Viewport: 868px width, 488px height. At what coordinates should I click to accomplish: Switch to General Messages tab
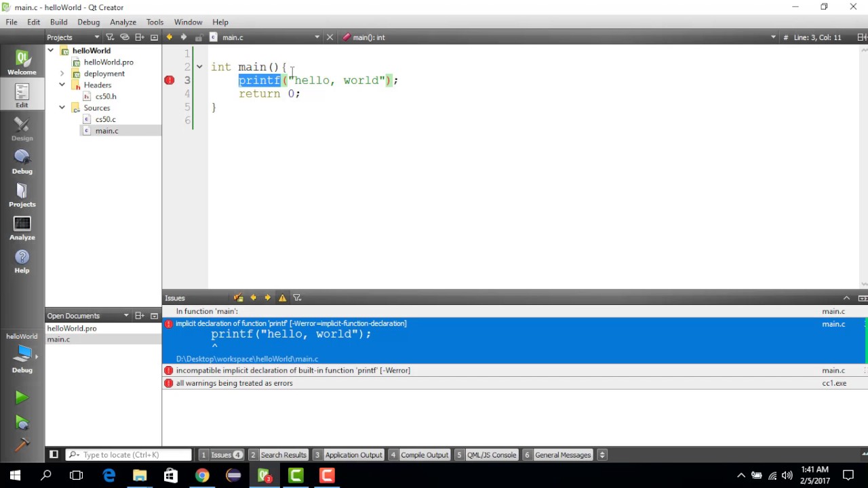coord(557,455)
